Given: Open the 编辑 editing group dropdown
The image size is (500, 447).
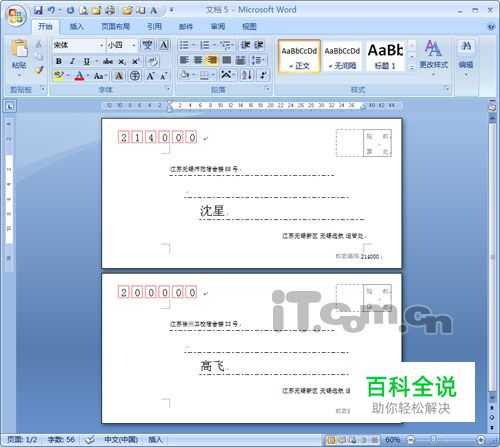Looking at the screenshot, I should tap(466, 58).
